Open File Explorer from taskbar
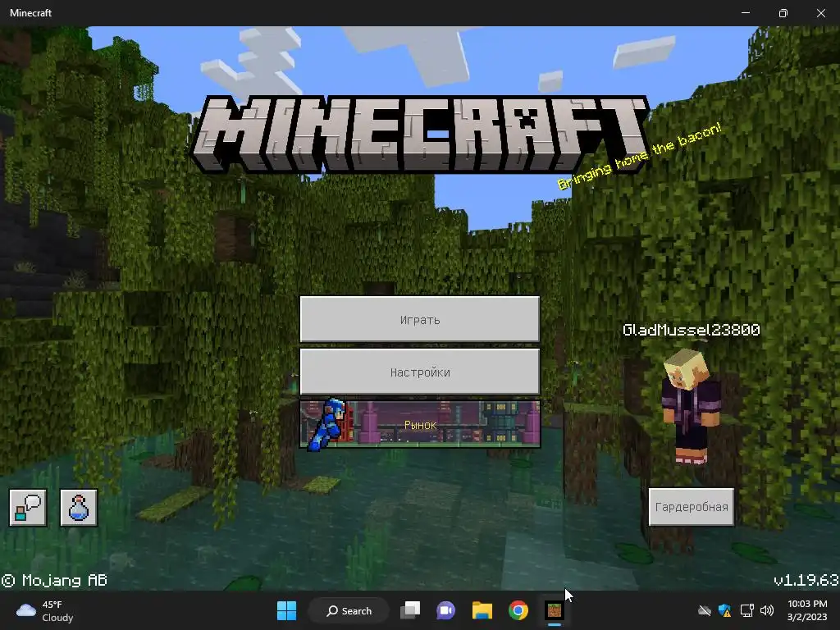This screenshot has height=630, width=840. click(x=482, y=610)
